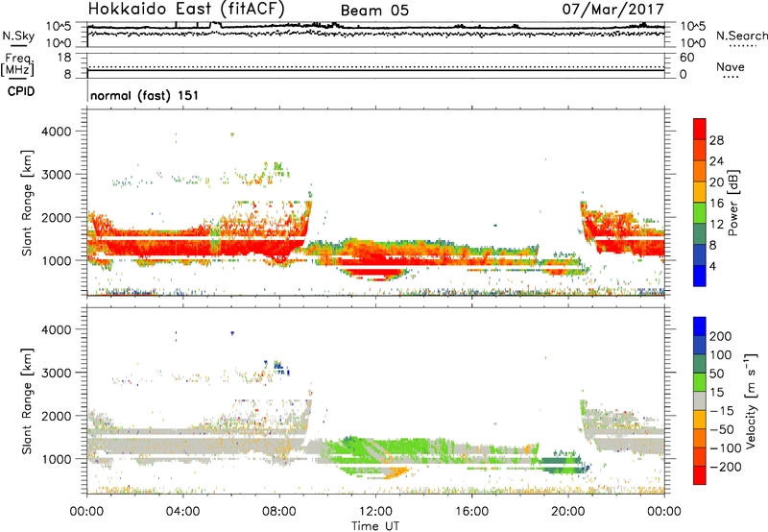768x532 pixels.
Task: Select the "Beam 05" label
Action: (x=374, y=11)
